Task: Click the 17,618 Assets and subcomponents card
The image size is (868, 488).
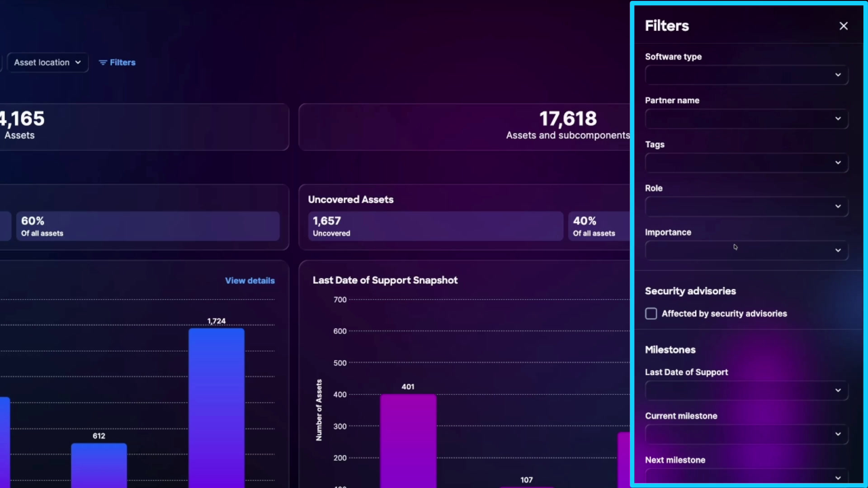Action: [464, 127]
